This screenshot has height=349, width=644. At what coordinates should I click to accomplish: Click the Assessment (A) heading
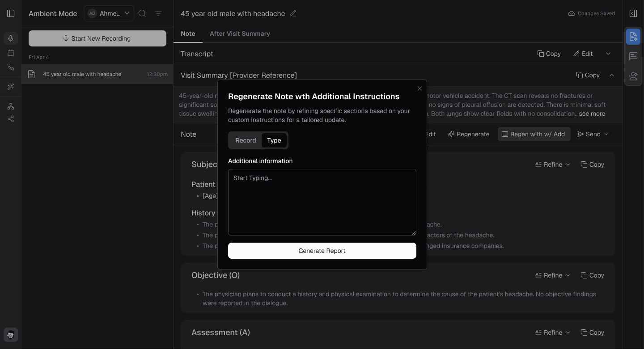[220, 332]
